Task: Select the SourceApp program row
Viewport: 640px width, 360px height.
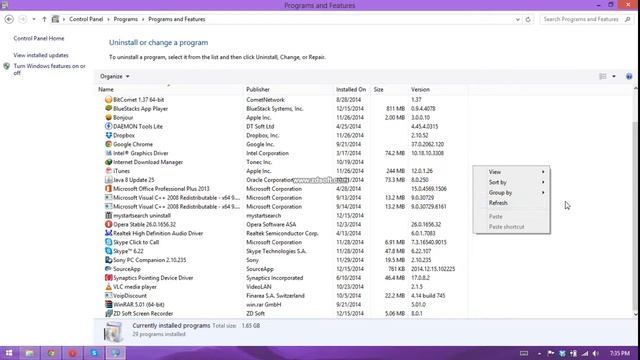Action: 282,269
